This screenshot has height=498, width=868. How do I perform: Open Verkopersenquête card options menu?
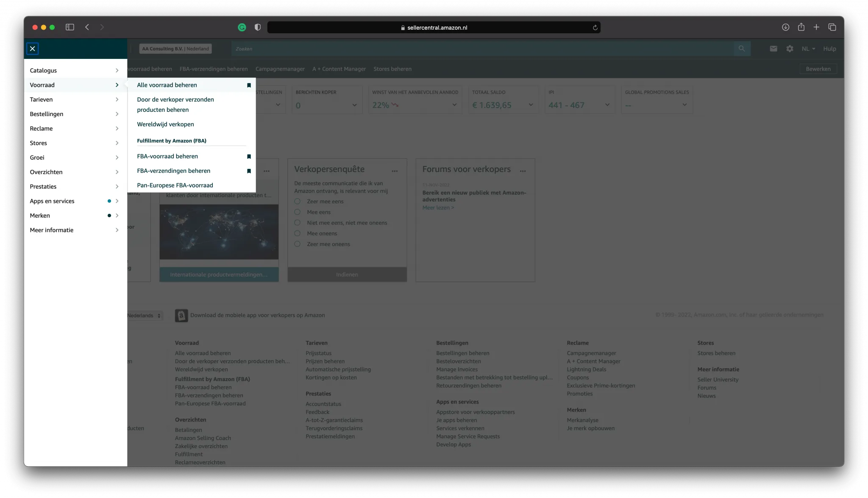395,171
